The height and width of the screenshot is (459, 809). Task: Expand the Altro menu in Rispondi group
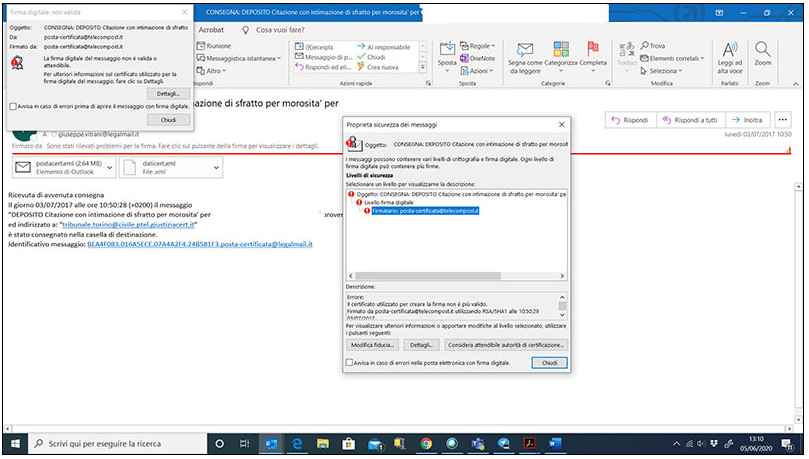tap(212, 71)
